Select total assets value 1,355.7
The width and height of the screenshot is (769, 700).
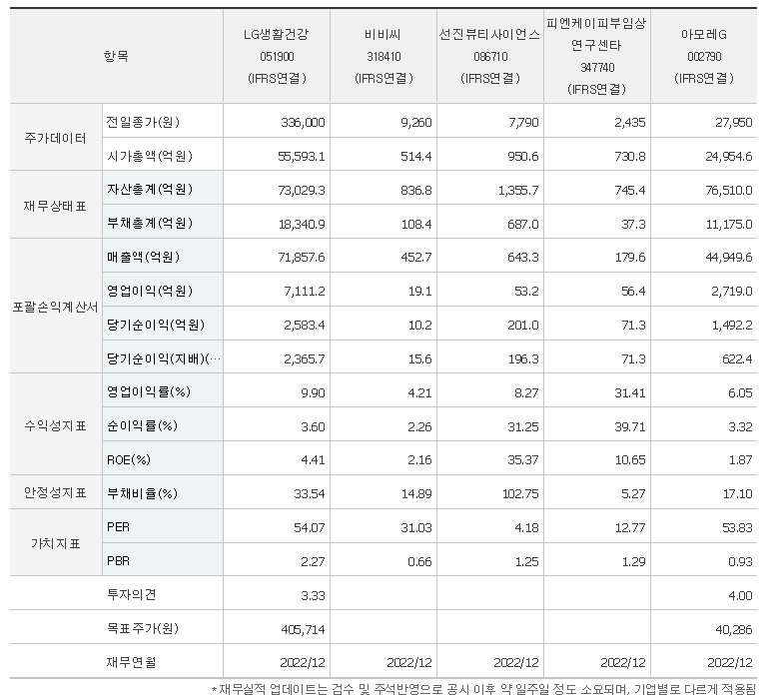[x=518, y=190]
